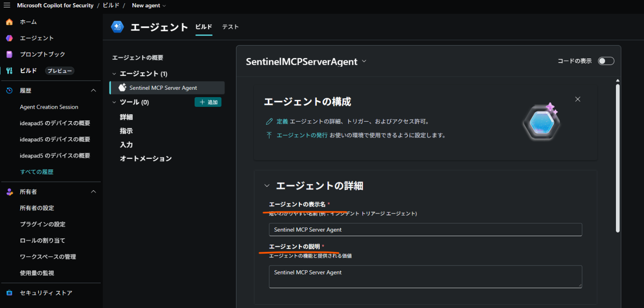Click the 追加 button for tools

208,102
